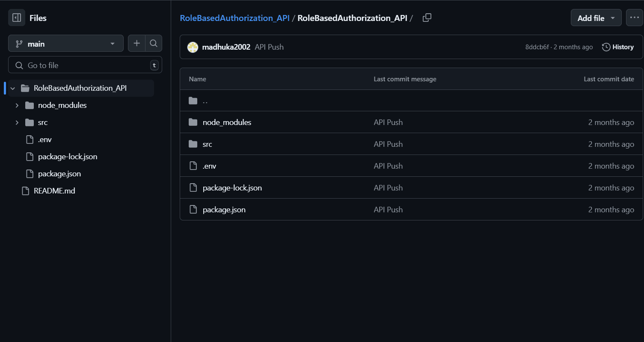Click the plus add file icon in sidebar

[137, 43]
